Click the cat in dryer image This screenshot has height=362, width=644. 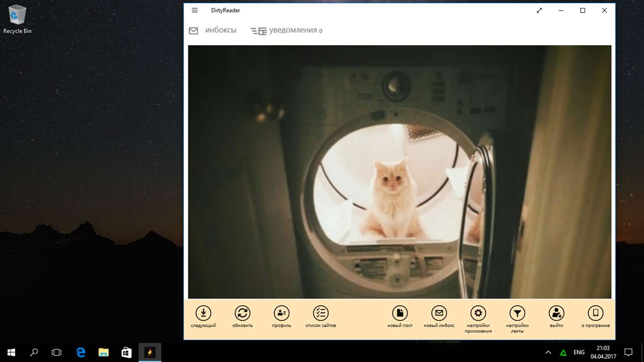click(x=399, y=172)
